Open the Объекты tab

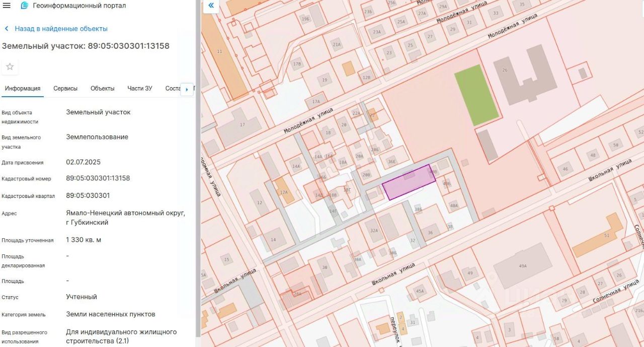click(103, 88)
